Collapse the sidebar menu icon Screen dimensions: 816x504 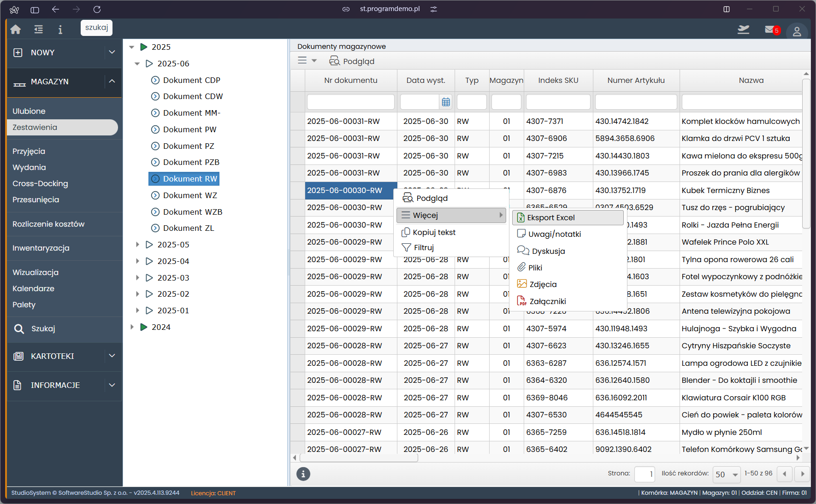pyautogui.click(x=39, y=29)
